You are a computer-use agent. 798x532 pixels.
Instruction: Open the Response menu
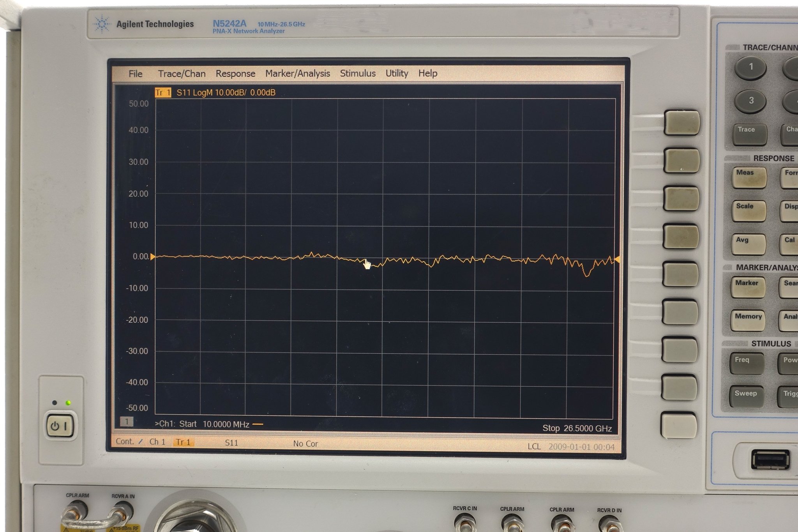[235, 74]
